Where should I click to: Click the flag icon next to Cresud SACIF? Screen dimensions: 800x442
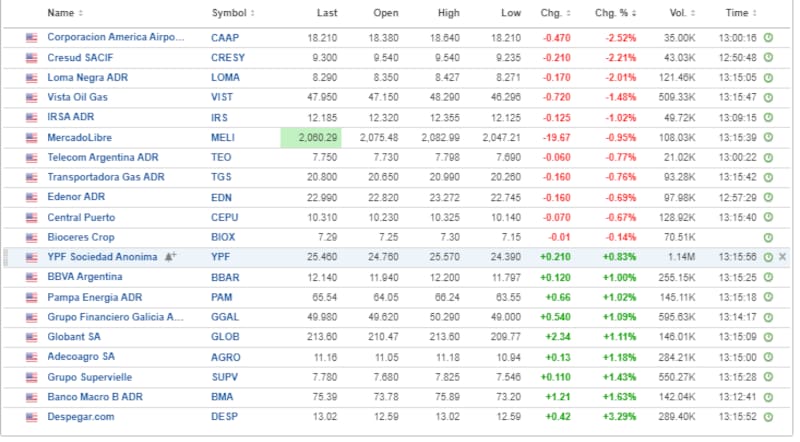[x=32, y=57]
